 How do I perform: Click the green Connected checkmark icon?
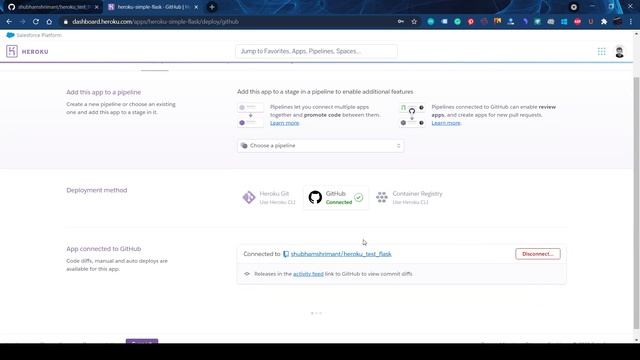click(358, 198)
